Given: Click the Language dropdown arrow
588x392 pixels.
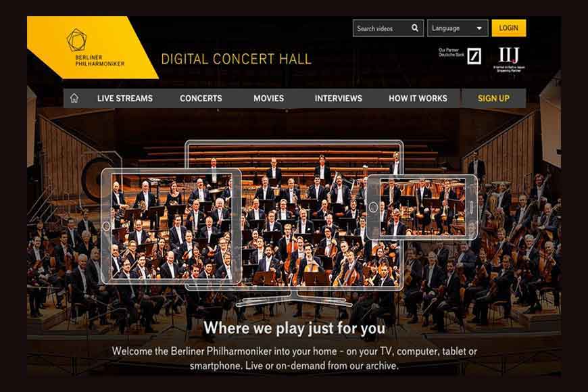Looking at the screenshot, I should click(479, 28).
